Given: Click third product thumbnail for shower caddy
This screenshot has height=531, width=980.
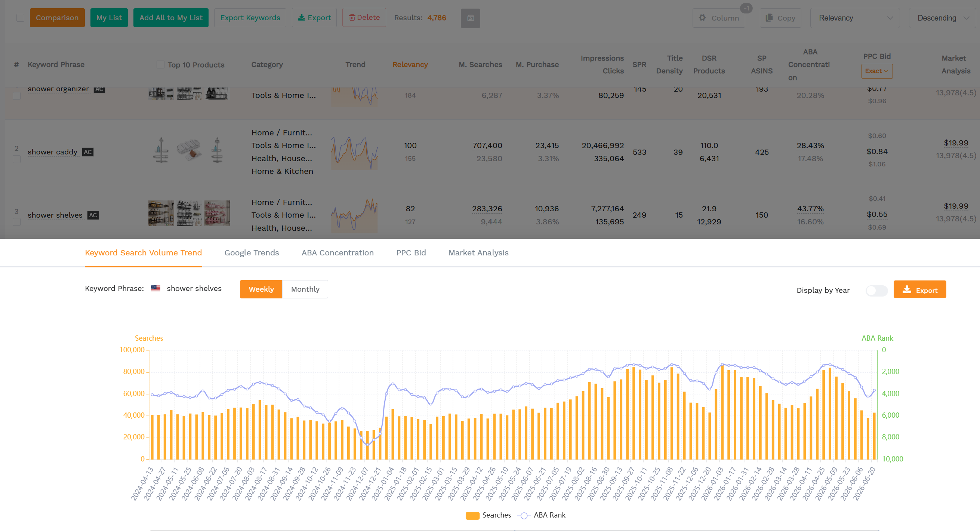Looking at the screenshot, I should pyautogui.click(x=217, y=150).
